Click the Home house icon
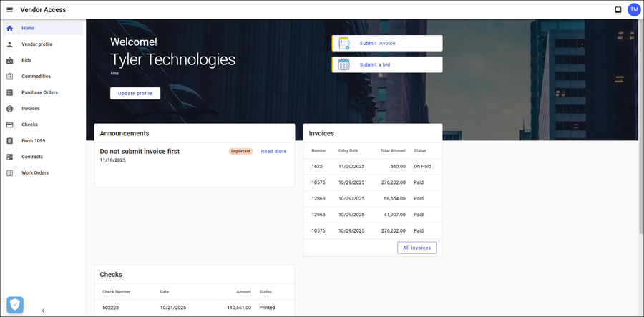Image resolution: width=644 pixels, height=317 pixels. coord(10,29)
